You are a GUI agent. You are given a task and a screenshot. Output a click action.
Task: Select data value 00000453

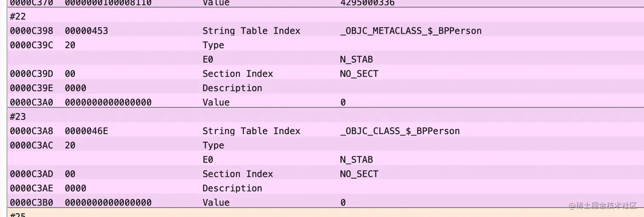pos(86,31)
